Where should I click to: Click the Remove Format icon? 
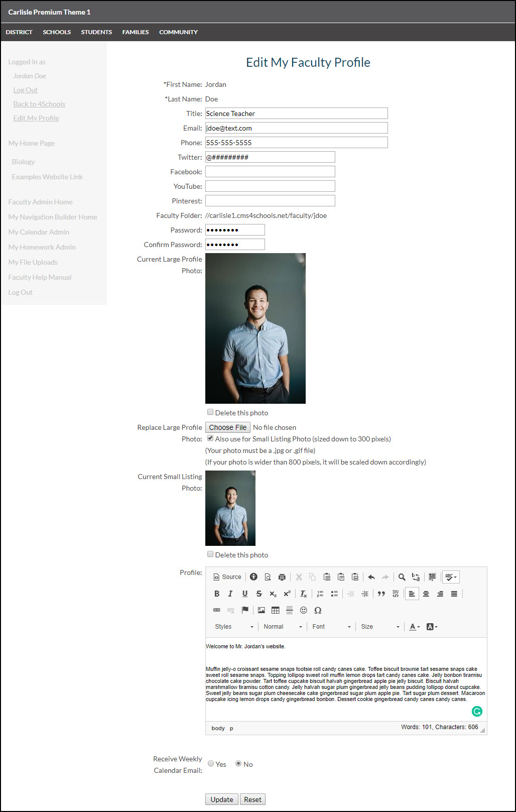[x=304, y=594]
